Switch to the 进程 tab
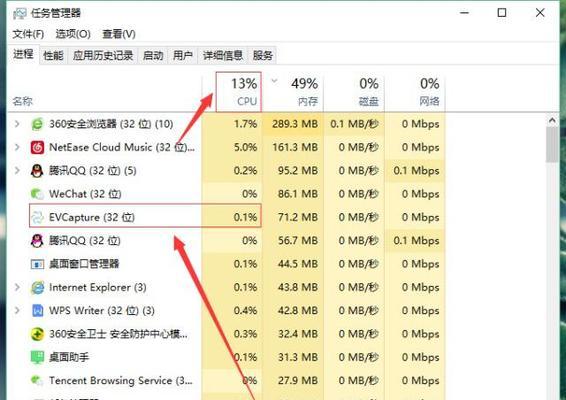566x400 pixels. click(23, 55)
